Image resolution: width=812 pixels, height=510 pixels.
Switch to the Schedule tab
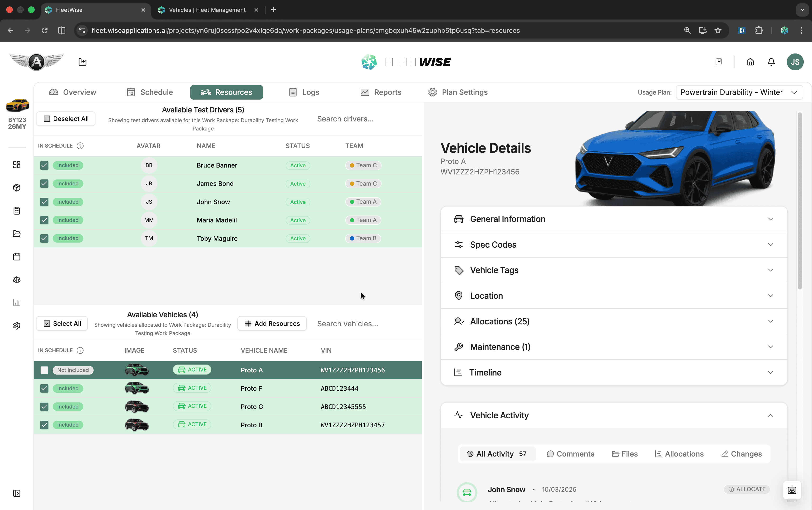tap(150, 92)
